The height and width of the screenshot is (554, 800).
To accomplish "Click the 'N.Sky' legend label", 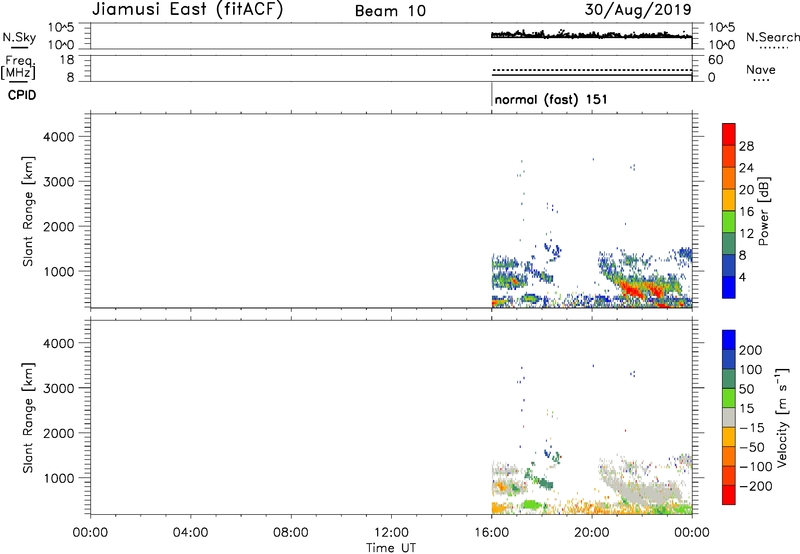I will tap(19, 37).
